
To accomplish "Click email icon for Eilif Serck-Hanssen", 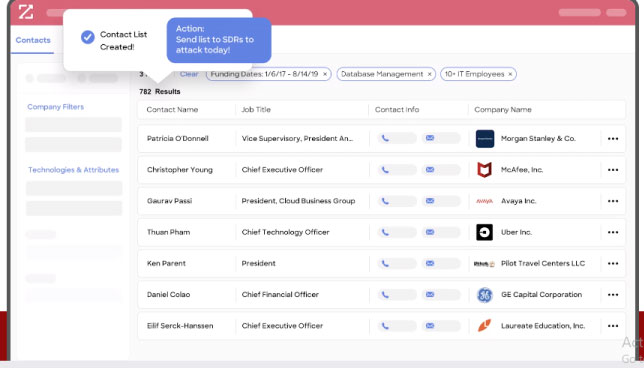I will coord(430,325).
